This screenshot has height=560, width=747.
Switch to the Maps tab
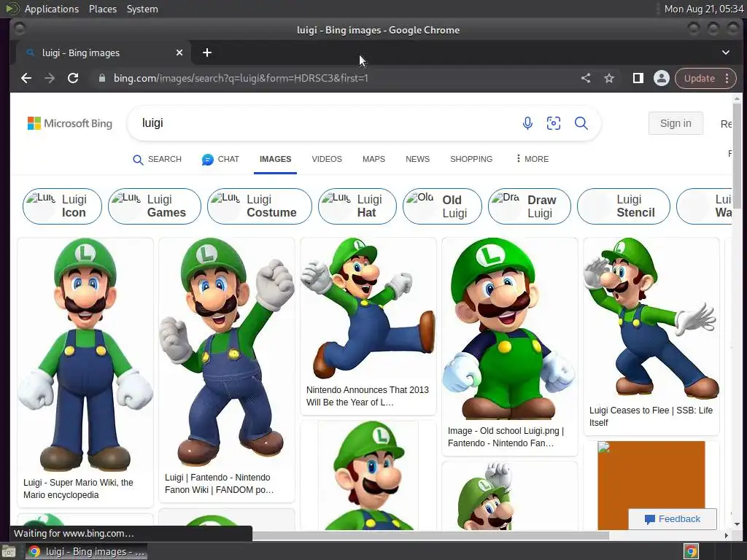point(373,159)
